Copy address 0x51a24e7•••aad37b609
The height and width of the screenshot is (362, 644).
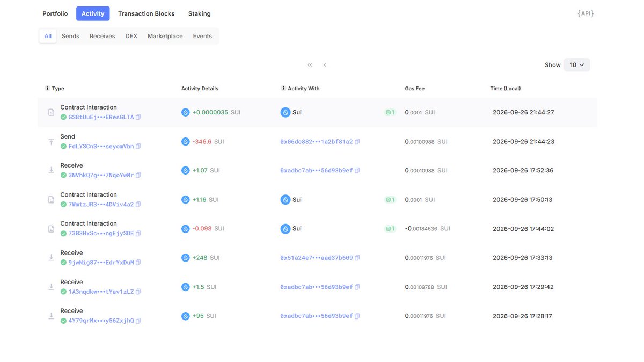coord(357,258)
